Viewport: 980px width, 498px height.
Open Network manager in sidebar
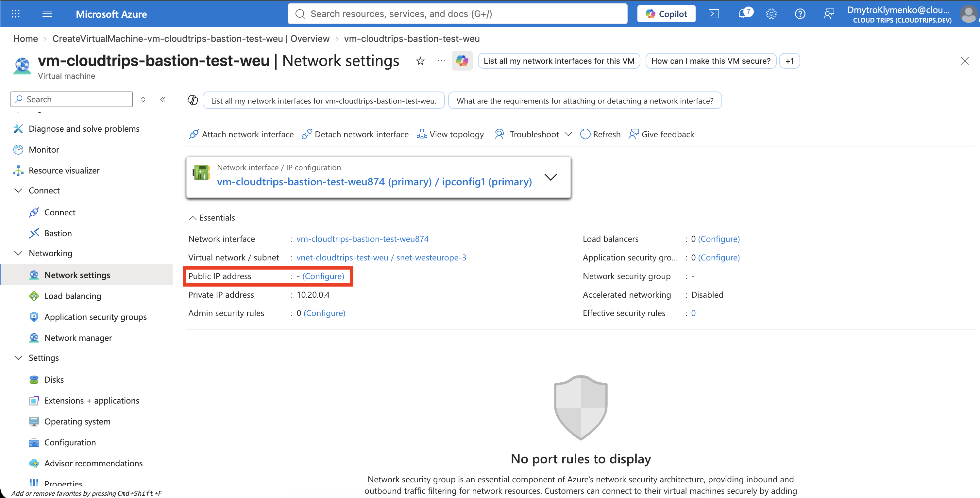78,338
